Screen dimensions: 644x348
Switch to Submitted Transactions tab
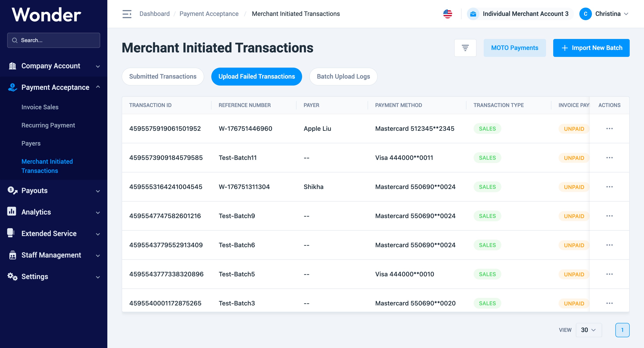(x=163, y=76)
